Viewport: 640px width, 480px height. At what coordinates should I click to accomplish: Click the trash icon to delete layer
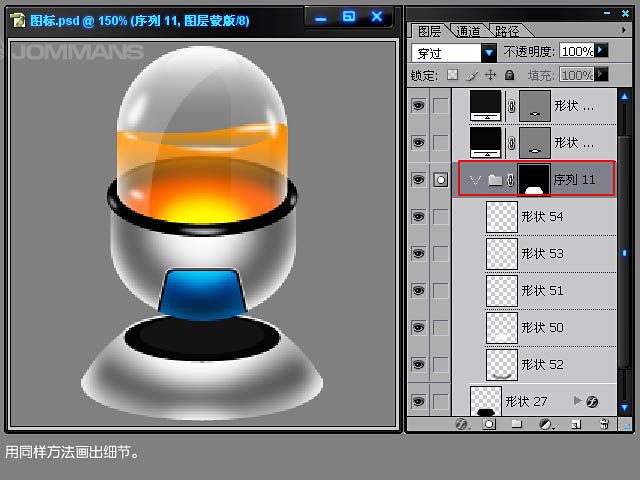[604, 424]
